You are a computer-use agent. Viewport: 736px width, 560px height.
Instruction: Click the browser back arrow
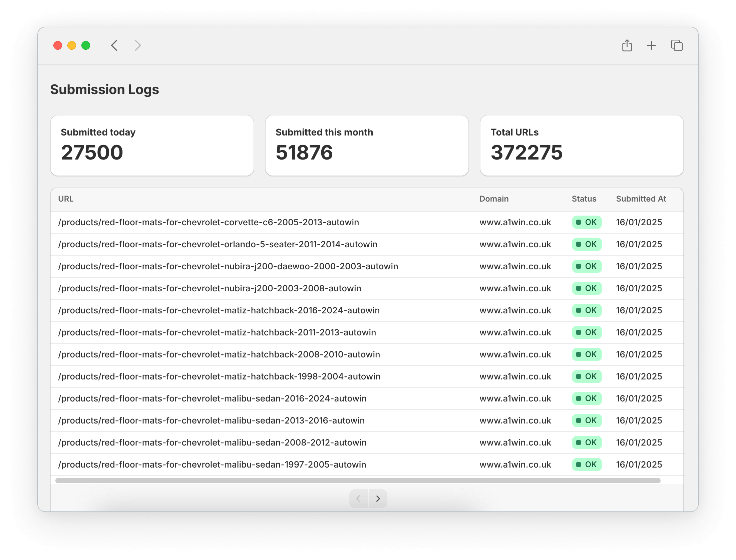[x=114, y=45]
